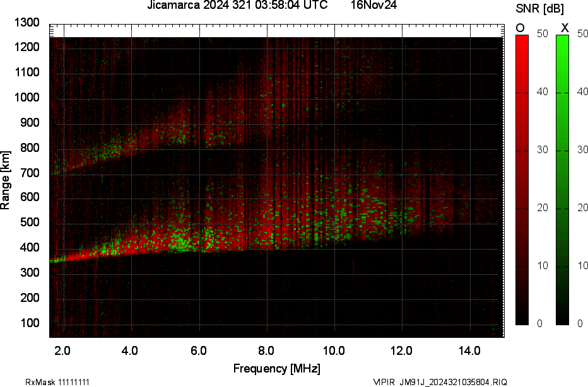Click the 700 range tick label
This screenshot has width=588, height=387.
(31, 173)
